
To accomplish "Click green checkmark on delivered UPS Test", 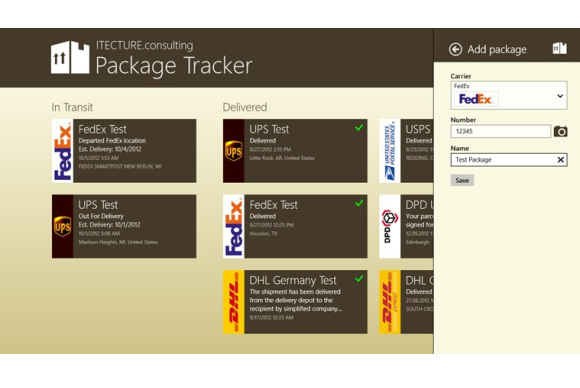I will click(359, 128).
